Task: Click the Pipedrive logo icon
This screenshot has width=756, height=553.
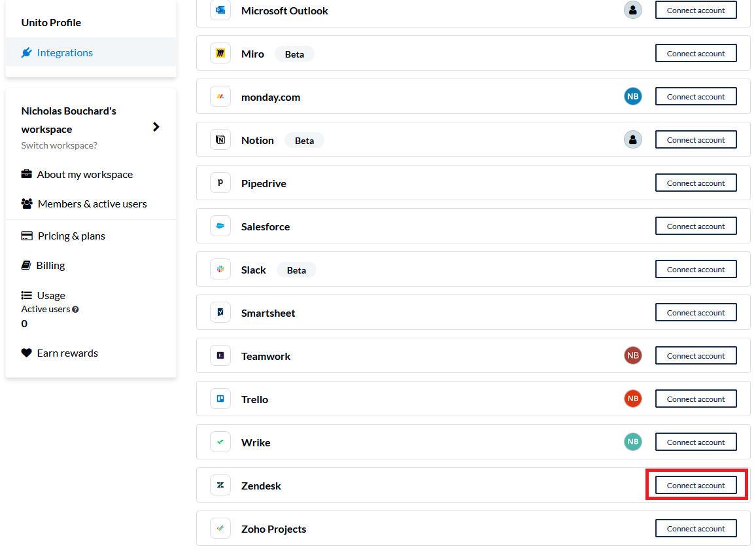Action: [x=220, y=183]
